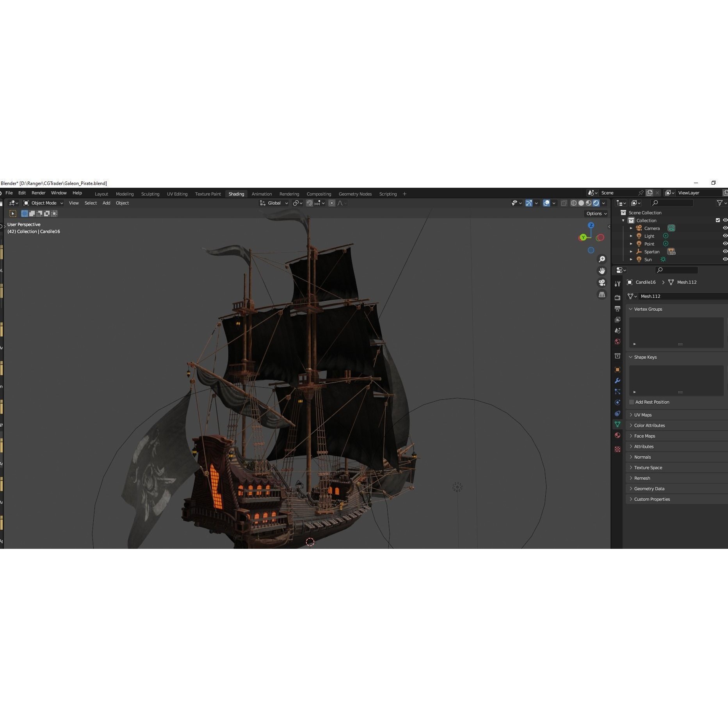Expand the Spartan object in the outliner

click(631, 252)
